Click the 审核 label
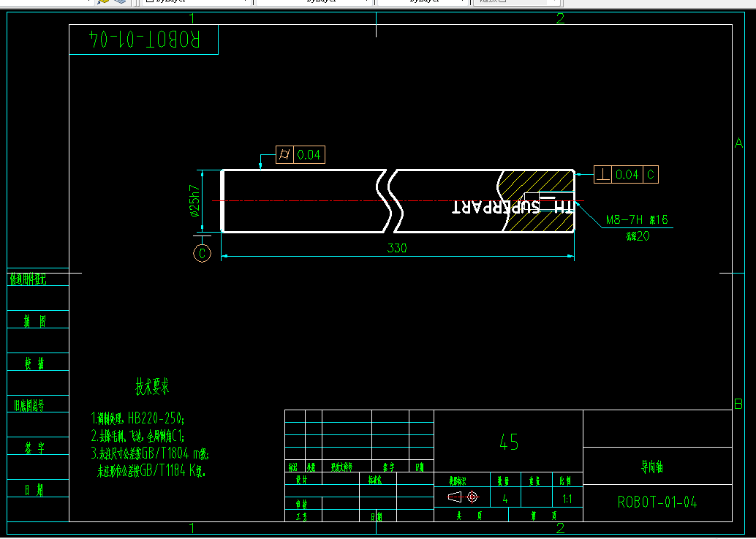 tap(301, 505)
